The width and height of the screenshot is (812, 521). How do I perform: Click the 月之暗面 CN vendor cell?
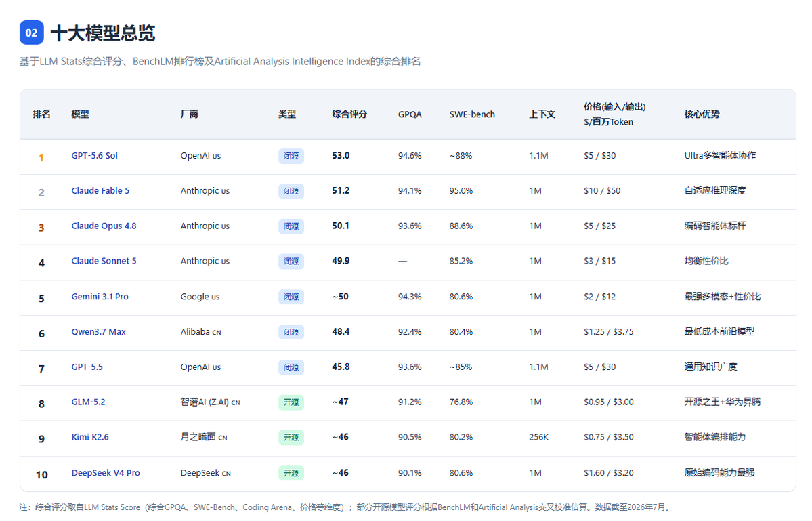(x=204, y=438)
